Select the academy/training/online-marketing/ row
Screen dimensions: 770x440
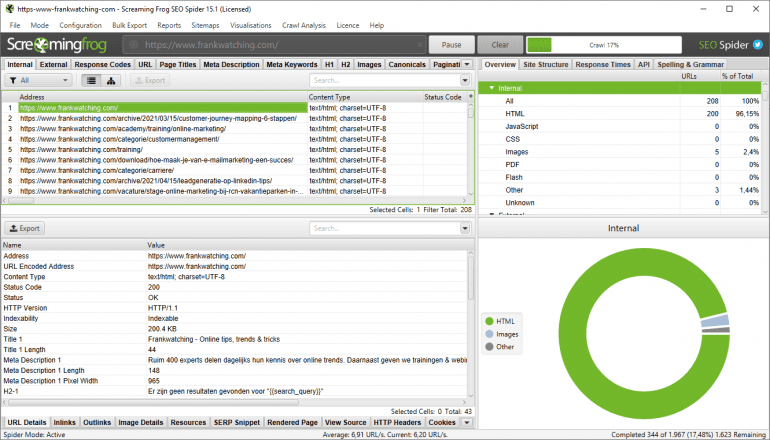[235, 129]
